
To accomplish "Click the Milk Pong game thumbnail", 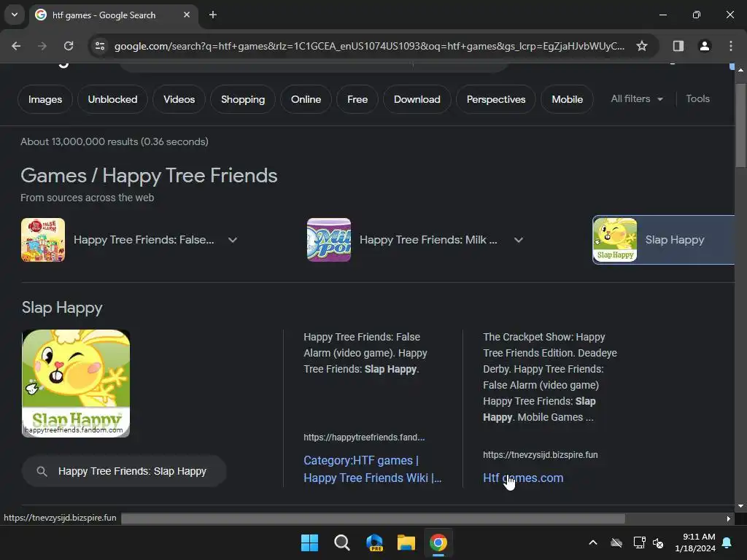I will [329, 240].
